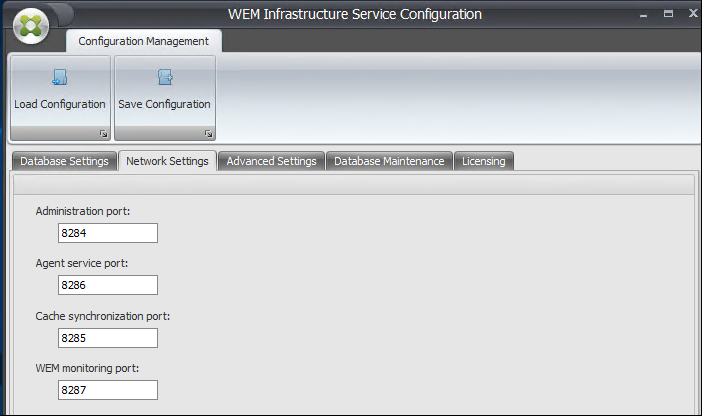Viewport: 702px width, 416px height.
Task: Focus the WEM monitoring port field 8287
Action: tap(108, 390)
